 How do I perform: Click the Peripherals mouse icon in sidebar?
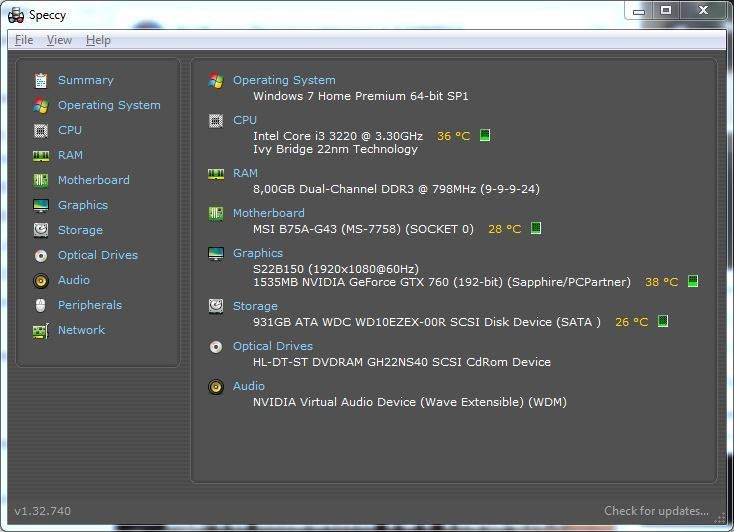[x=41, y=305]
